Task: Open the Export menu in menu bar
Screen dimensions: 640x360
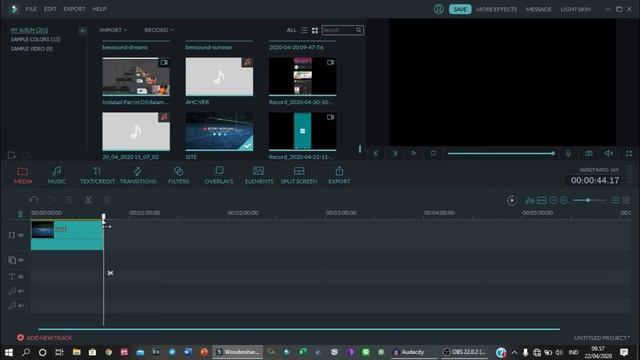Action: pyautogui.click(x=74, y=9)
